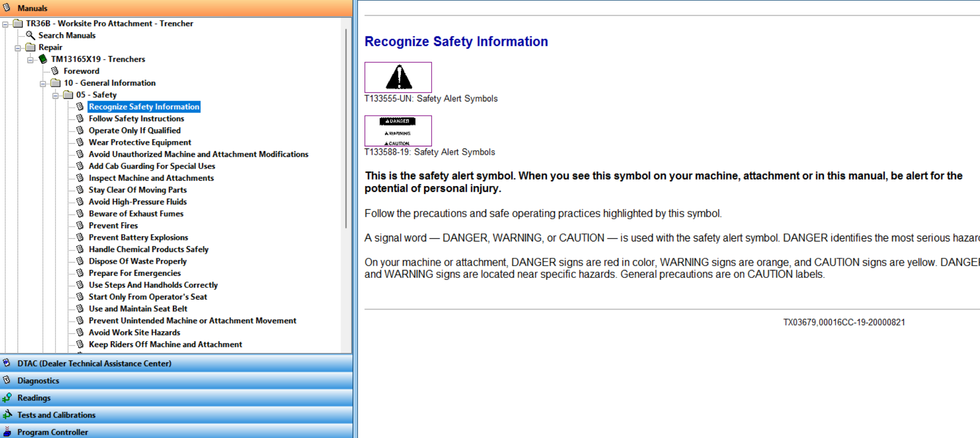980x438 pixels.
Task: Click the Follow Safety Instructions document icon
Action: pyautogui.click(x=80, y=118)
